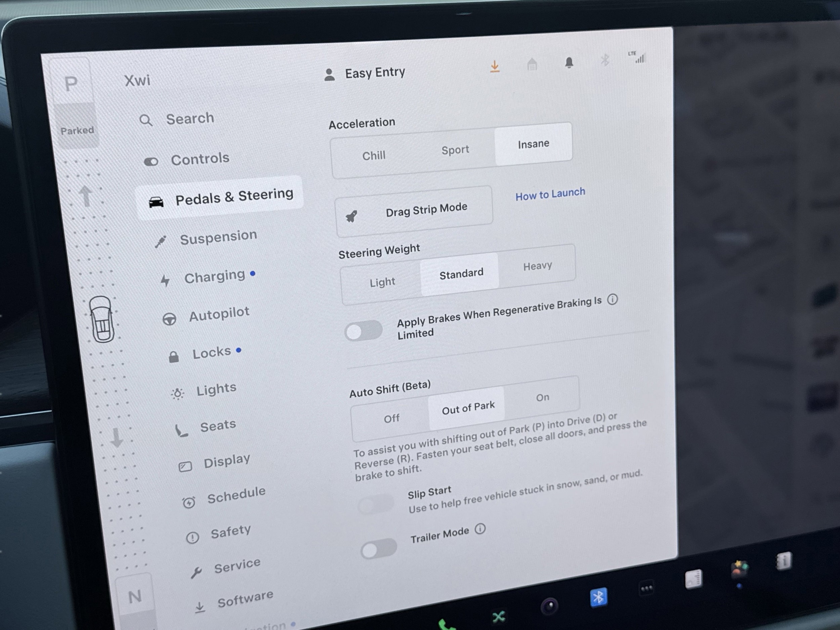Open notifications bell icon
Screen dimensions: 840x630
tap(569, 62)
